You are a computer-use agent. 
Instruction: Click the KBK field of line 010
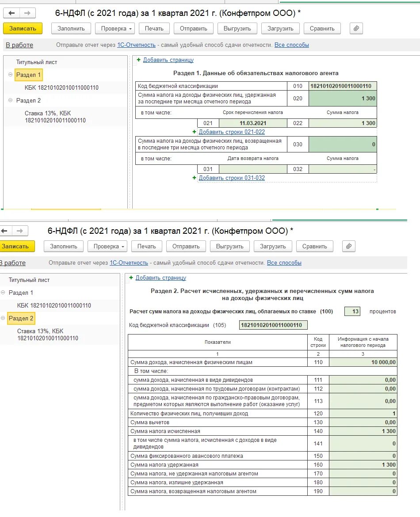click(x=343, y=86)
